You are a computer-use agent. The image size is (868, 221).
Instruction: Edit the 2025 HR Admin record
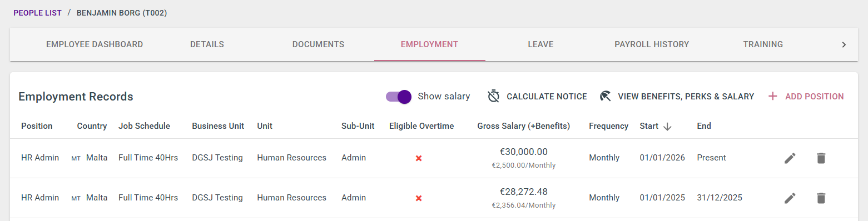click(790, 198)
